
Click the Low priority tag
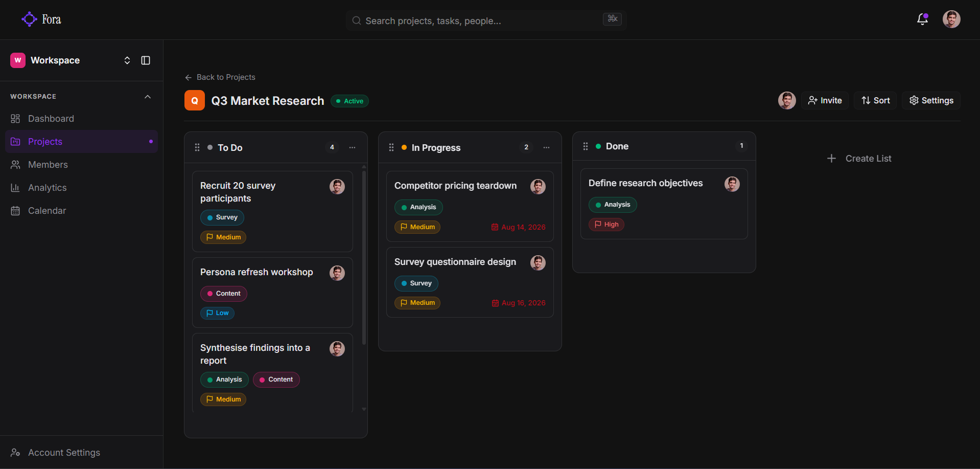click(x=218, y=313)
